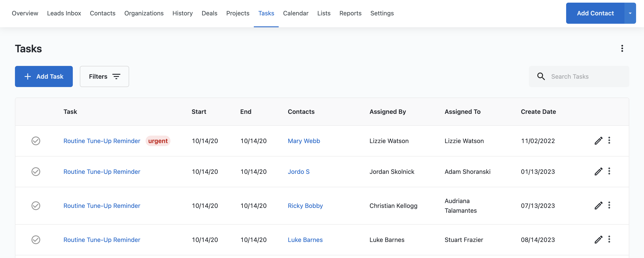Open more options for Mary Webb task

609,140
